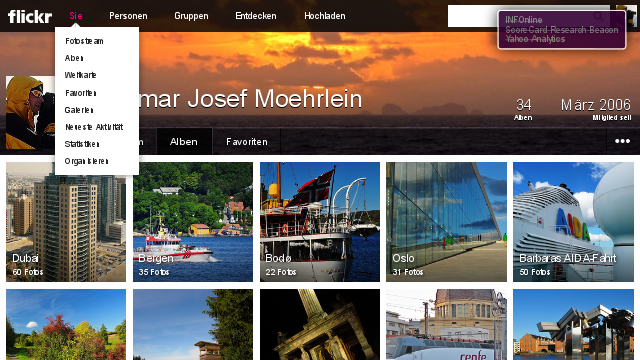The width and height of the screenshot is (640, 360).
Task: Open the Dubai album with 60 Fotos
Action: [x=66, y=222]
